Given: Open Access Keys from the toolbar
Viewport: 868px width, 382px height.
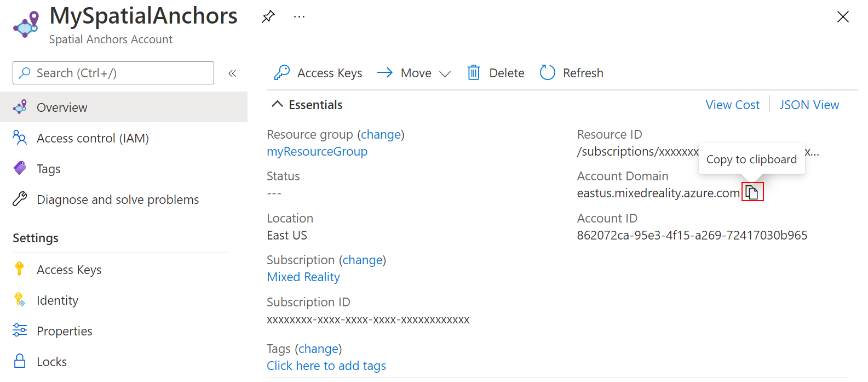Looking at the screenshot, I should tap(318, 72).
